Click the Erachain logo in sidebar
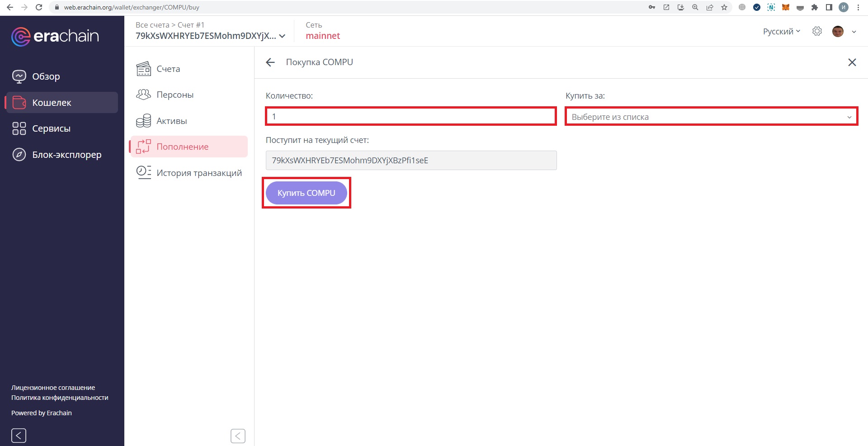The width and height of the screenshot is (868, 446). click(x=55, y=36)
